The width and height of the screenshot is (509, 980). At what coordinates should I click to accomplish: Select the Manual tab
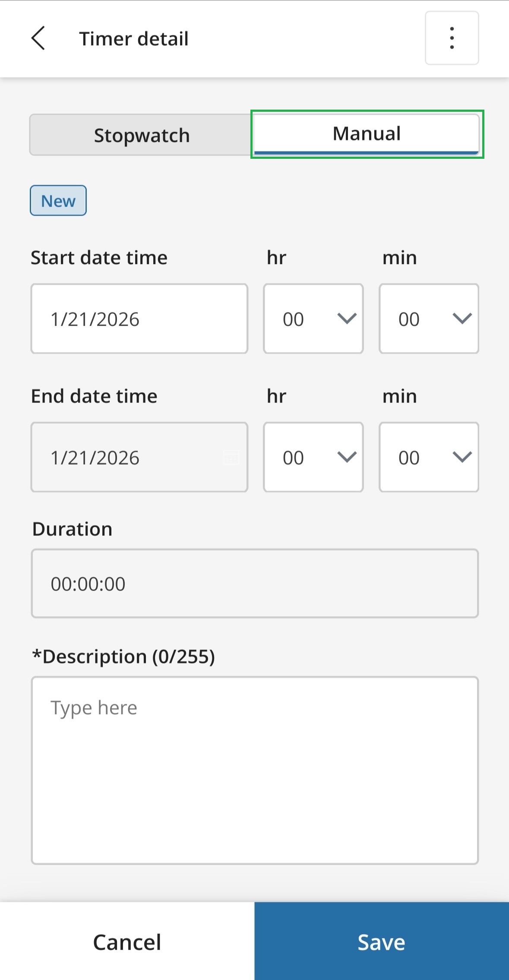tap(367, 134)
